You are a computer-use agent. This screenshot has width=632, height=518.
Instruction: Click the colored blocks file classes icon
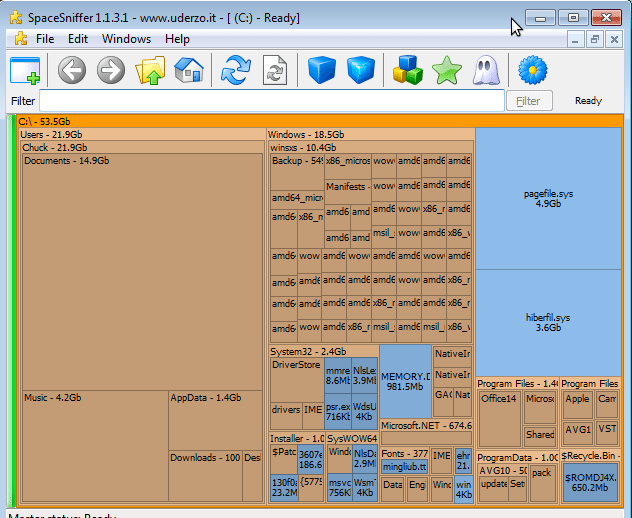pos(407,70)
